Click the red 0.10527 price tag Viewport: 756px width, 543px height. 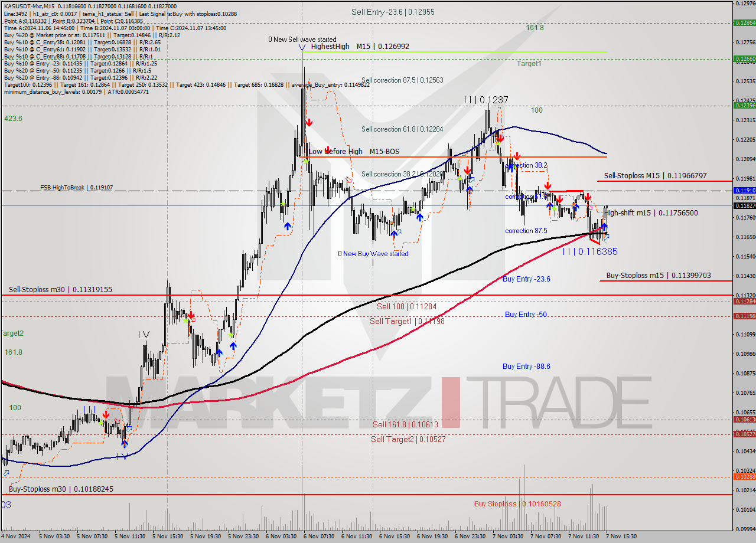pyautogui.click(x=744, y=434)
